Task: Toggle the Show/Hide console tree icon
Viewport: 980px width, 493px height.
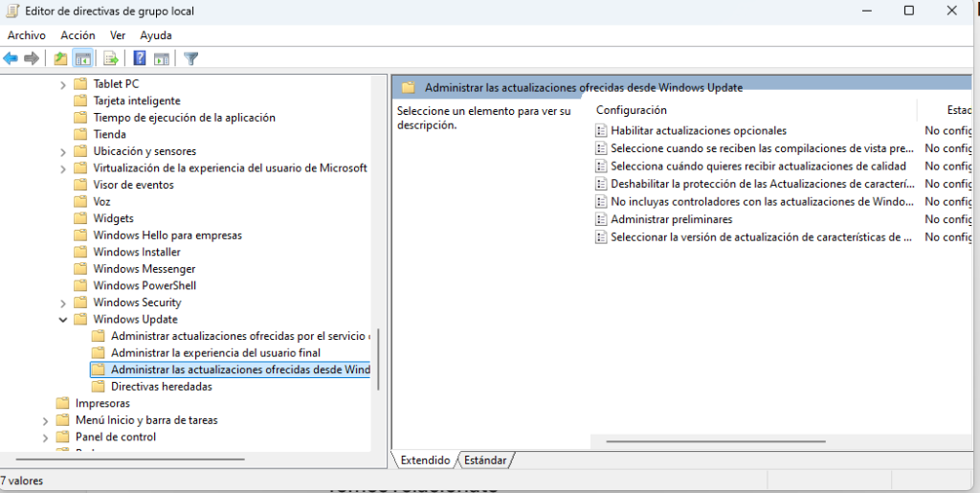Action: (x=82, y=58)
